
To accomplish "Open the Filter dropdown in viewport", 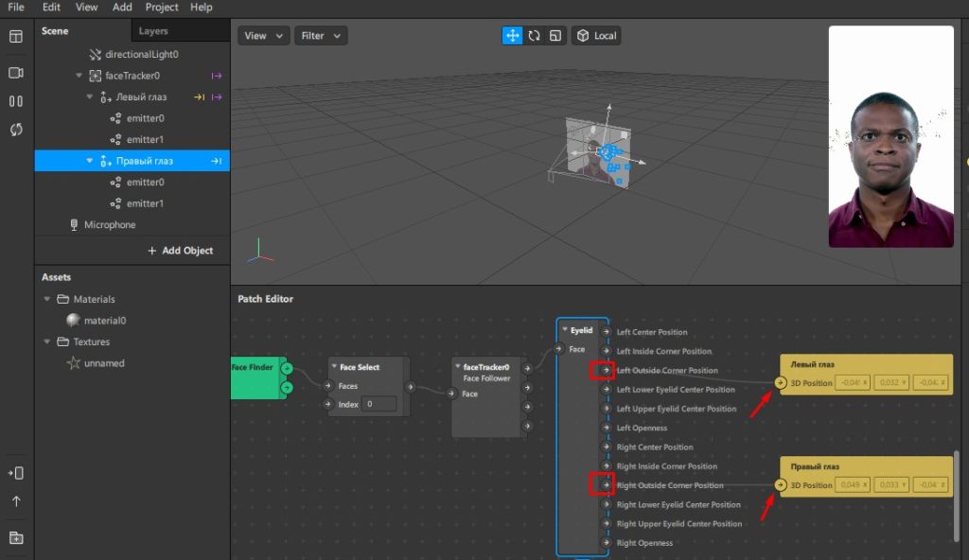I will [320, 36].
